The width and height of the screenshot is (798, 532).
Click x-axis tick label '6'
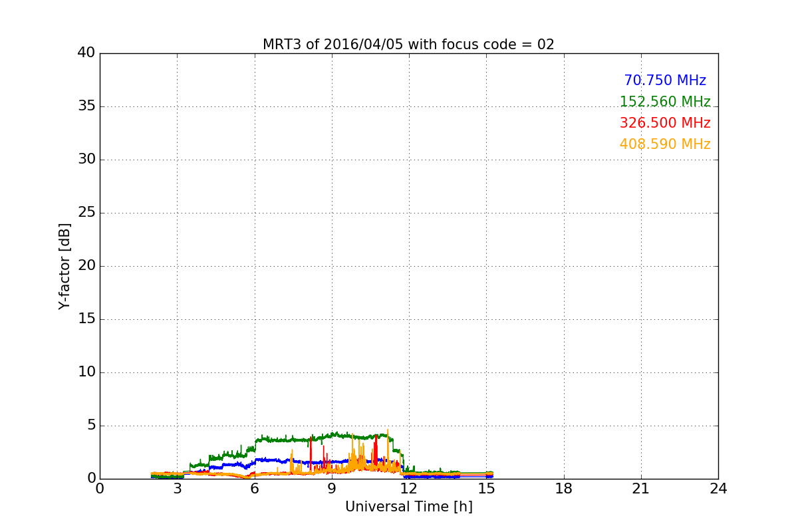(x=255, y=489)
